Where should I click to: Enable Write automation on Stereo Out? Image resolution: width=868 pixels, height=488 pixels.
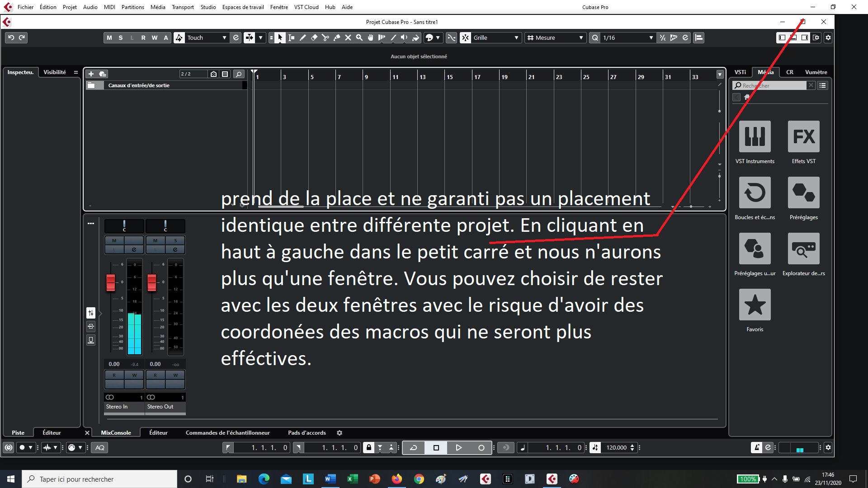click(175, 375)
